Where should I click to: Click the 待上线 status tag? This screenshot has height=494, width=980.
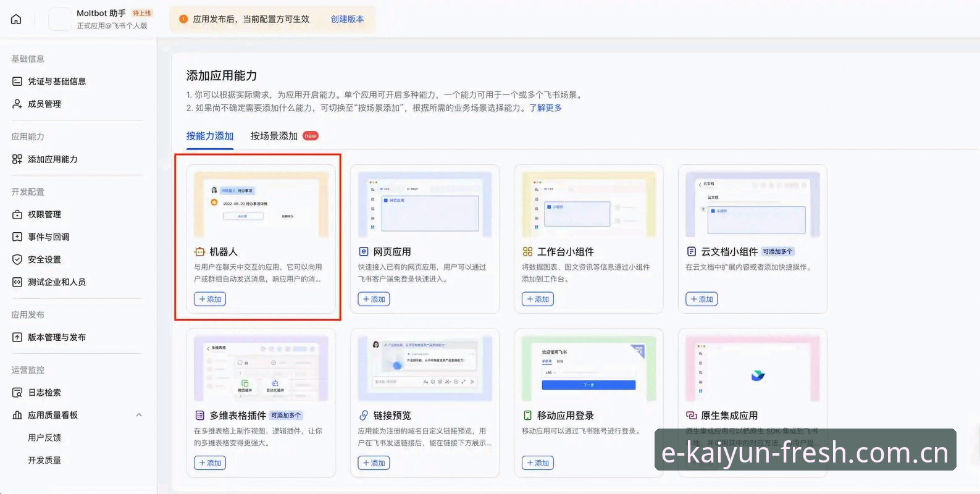[x=142, y=13]
